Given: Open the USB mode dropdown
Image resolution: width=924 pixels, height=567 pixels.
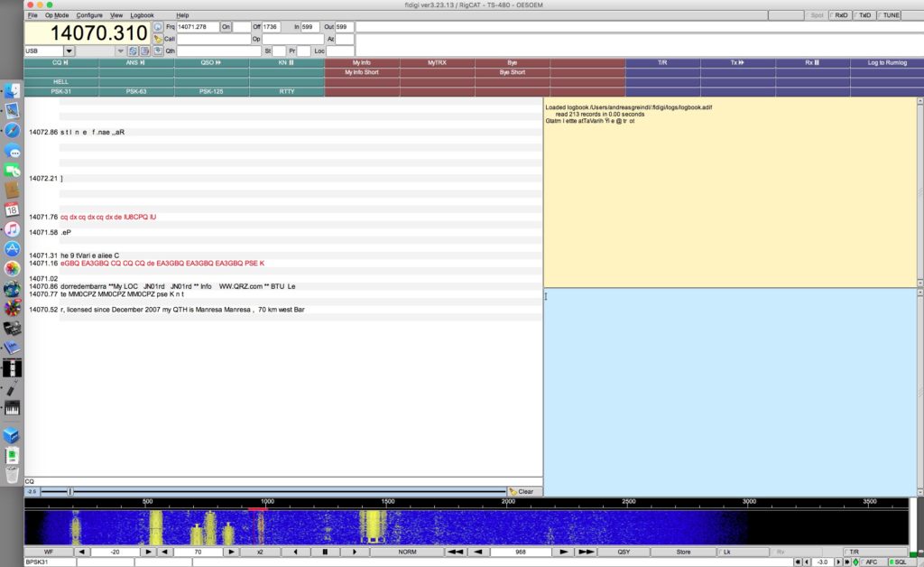Looking at the screenshot, I should point(69,51).
